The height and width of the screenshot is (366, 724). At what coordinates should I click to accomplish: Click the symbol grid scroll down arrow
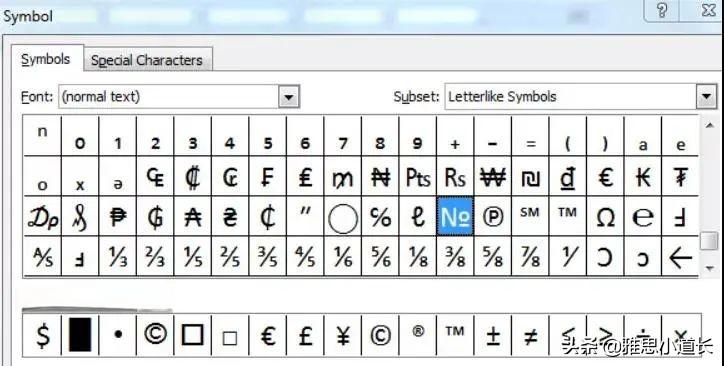coord(710,268)
